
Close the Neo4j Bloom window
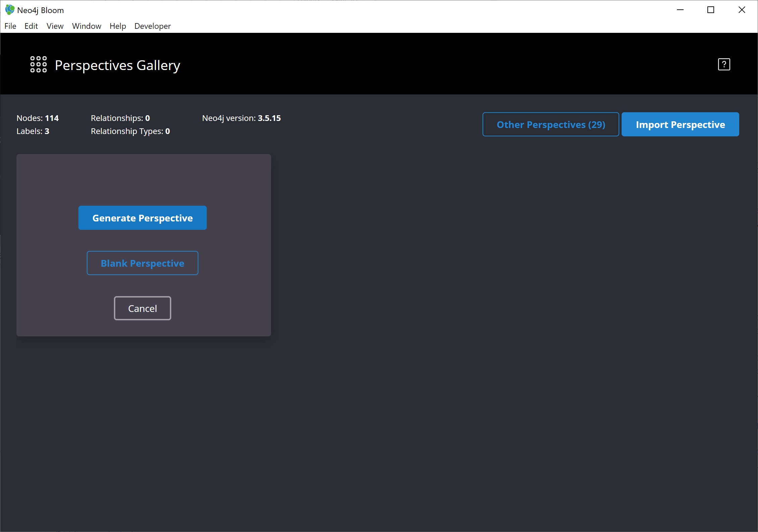point(742,10)
